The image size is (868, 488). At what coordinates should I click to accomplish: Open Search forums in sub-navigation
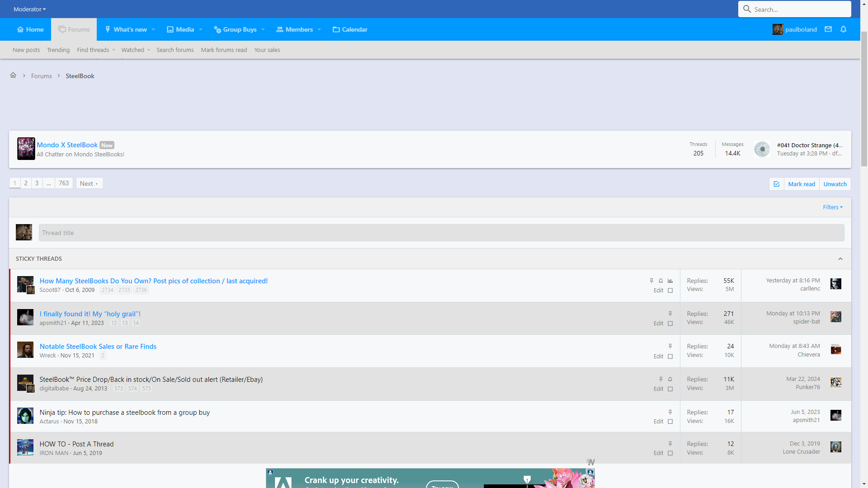(175, 50)
